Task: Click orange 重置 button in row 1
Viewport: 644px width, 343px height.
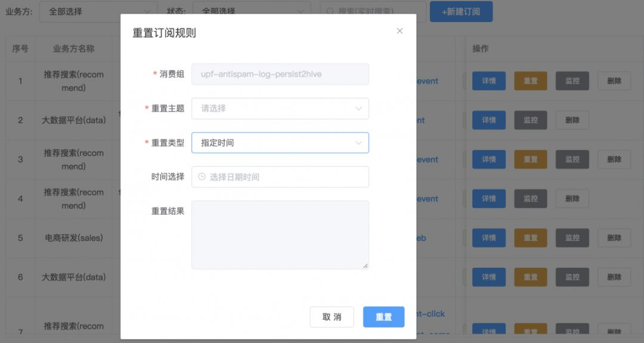Action: [x=531, y=81]
